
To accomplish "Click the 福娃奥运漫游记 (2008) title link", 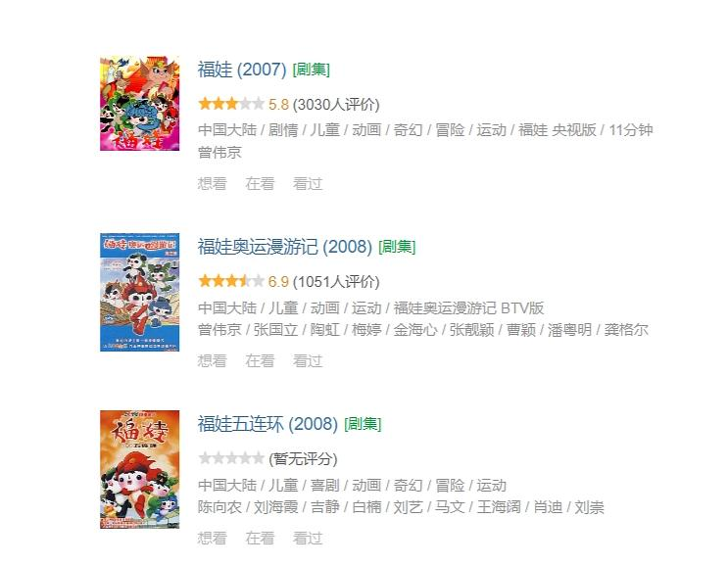I will (x=285, y=247).
